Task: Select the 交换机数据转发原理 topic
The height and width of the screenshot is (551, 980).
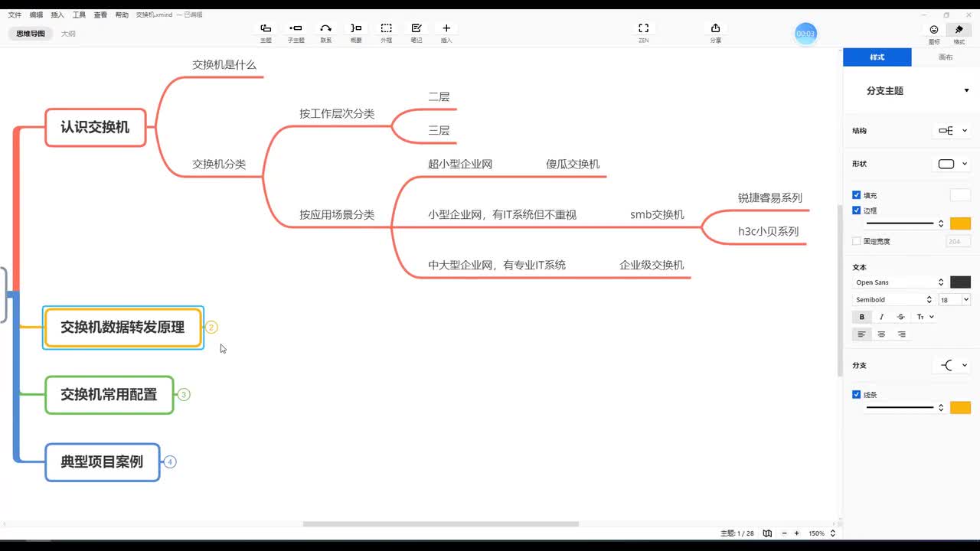Action: click(123, 328)
